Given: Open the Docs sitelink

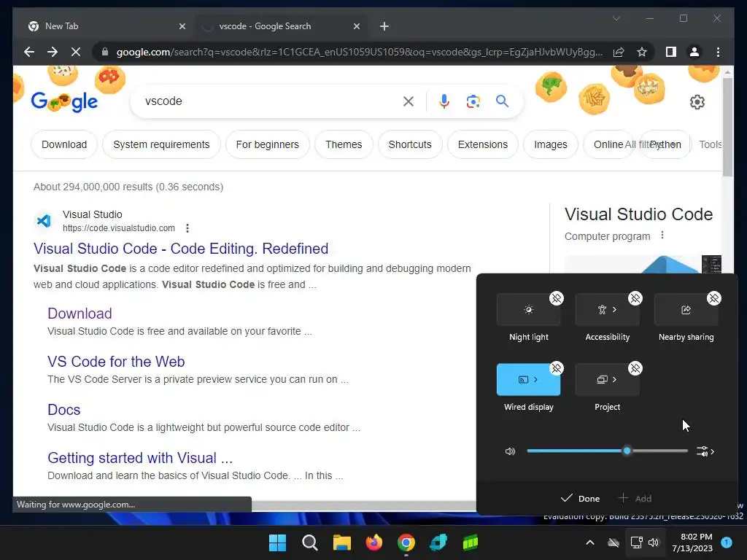Looking at the screenshot, I should tap(64, 410).
